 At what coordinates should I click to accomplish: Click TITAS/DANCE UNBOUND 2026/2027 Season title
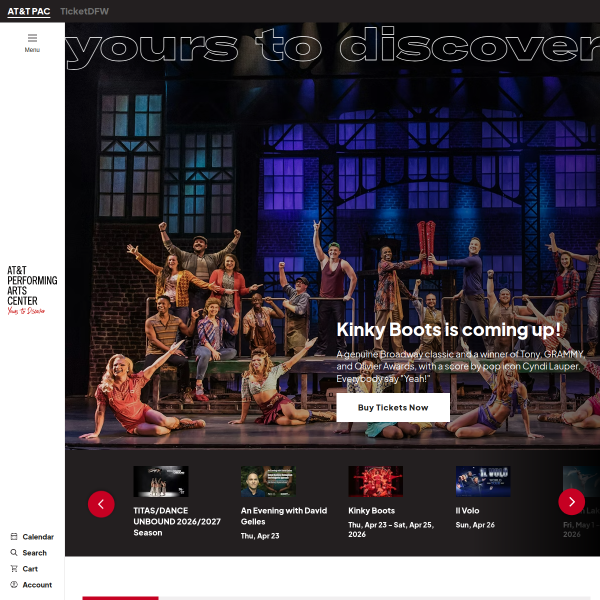[177, 522]
